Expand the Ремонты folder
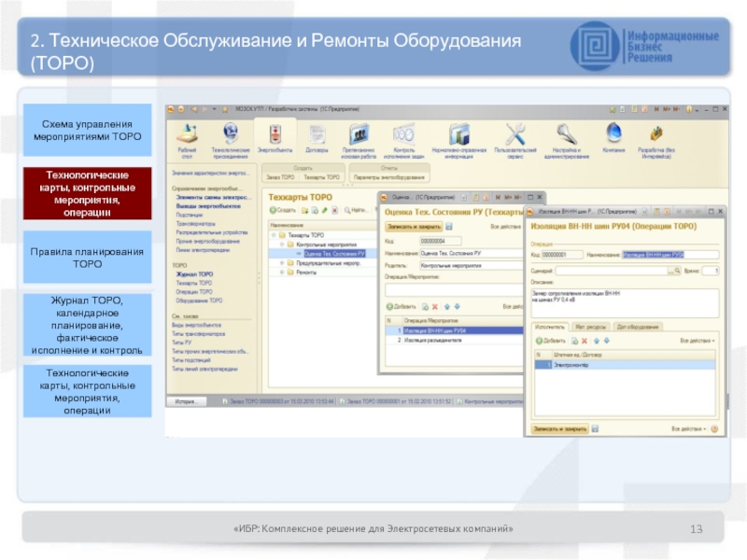 (282, 273)
